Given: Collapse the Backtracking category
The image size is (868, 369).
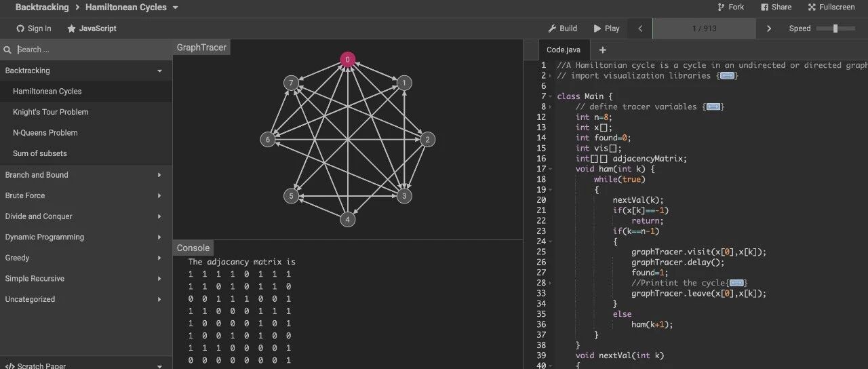Looking at the screenshot, I should coord(86,71).
